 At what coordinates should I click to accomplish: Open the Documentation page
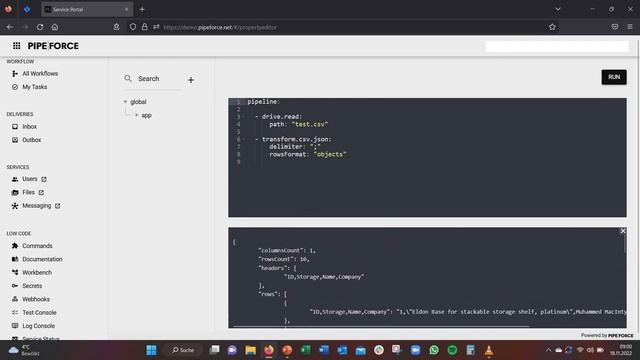click(42, 259)
